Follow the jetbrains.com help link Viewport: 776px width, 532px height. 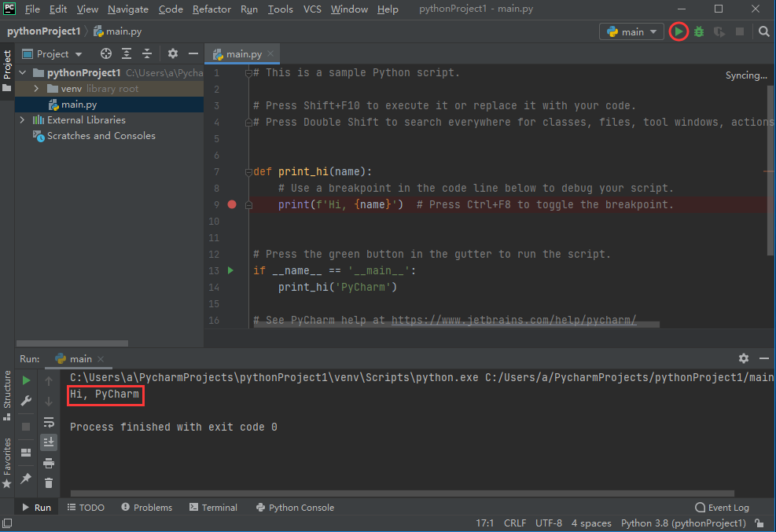pyautogui.click(x=513, y=320)
